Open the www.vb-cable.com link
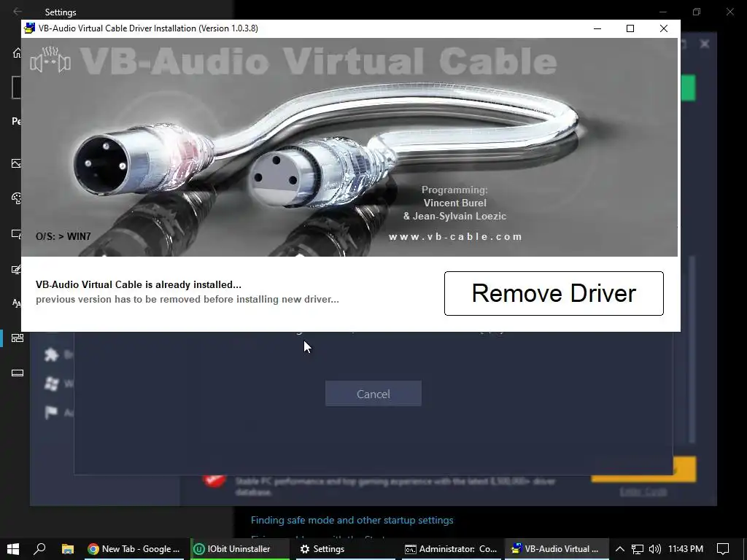This screenshot has width=747, height=560. click(455, 237)
